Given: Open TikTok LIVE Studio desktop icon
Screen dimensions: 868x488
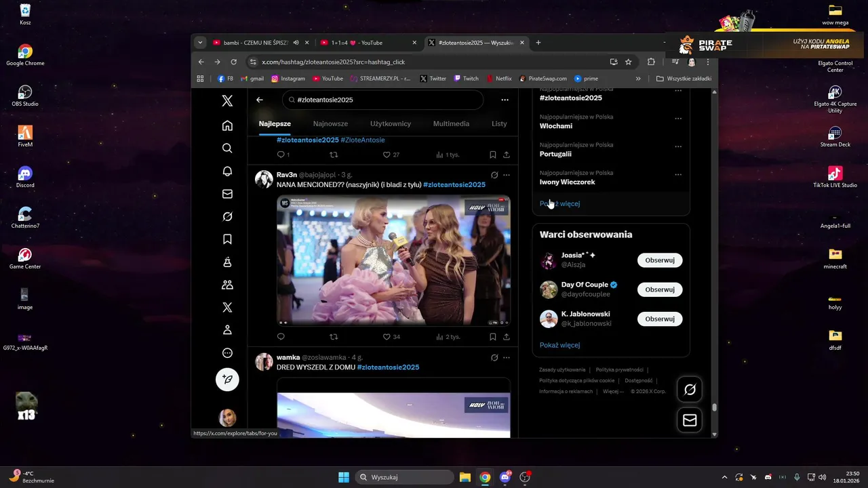Looking at the screenshot, I should pyautogui.click(x=835, y=177).
